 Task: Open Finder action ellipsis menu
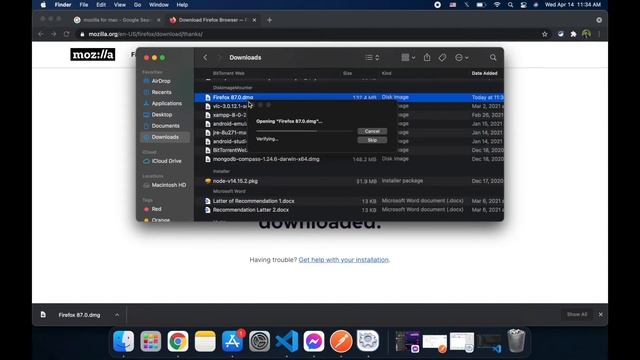click(x=462, y=58)
